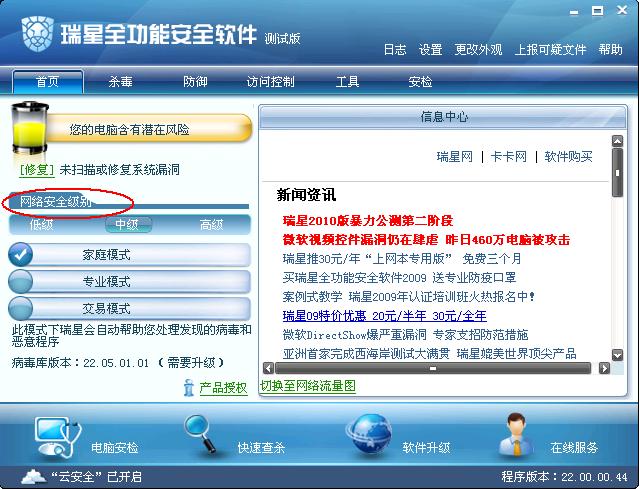639x489 pixels.
Task: Open news 买瑞星全功能安全软件2009 送口罩
Action: [x=399, y=278]
